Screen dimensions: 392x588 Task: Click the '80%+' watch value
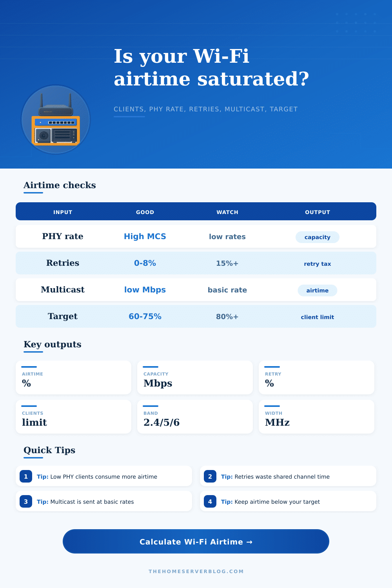click(227, 317)
